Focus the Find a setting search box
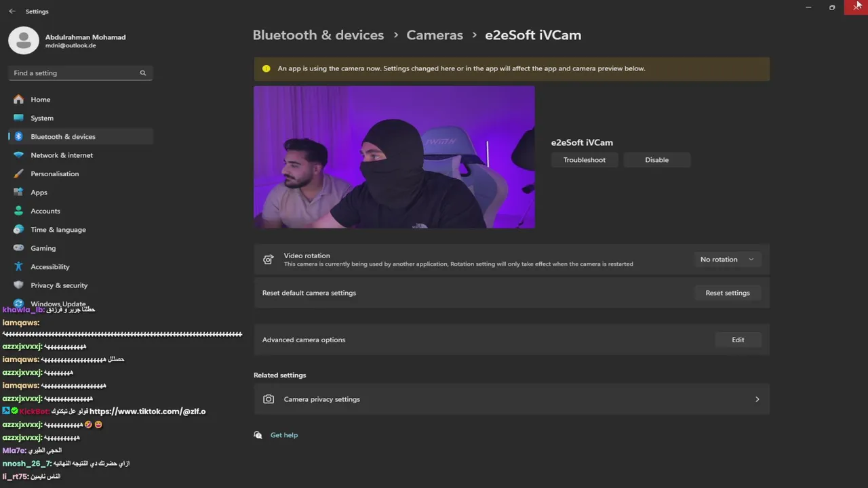Image resolution: width=868 pixels, height=488 pixels. coord(81,73)
